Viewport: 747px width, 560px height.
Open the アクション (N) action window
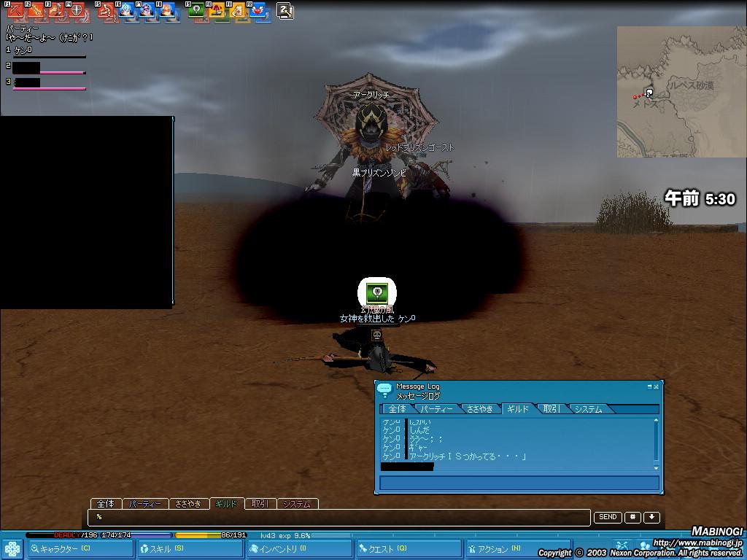[x=518, y=548]
